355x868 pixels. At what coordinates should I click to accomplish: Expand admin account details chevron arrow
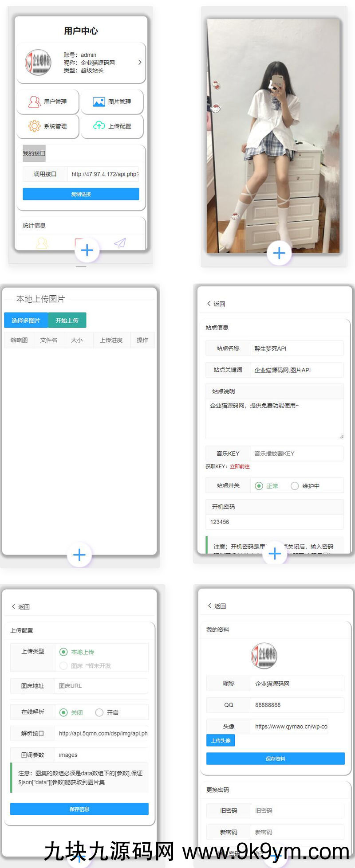click(x=140, y=63)
